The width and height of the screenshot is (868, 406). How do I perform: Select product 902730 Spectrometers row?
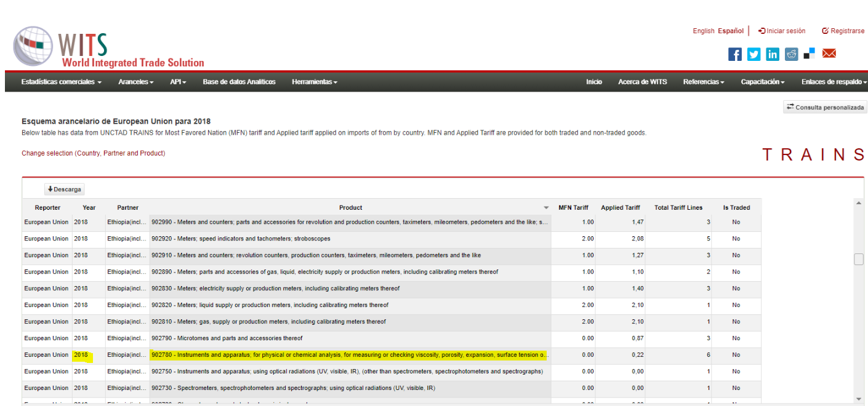(350, 388)
